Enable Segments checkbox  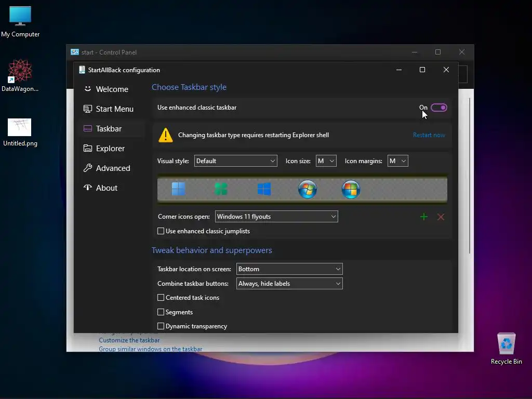click(x=161, y=312)
